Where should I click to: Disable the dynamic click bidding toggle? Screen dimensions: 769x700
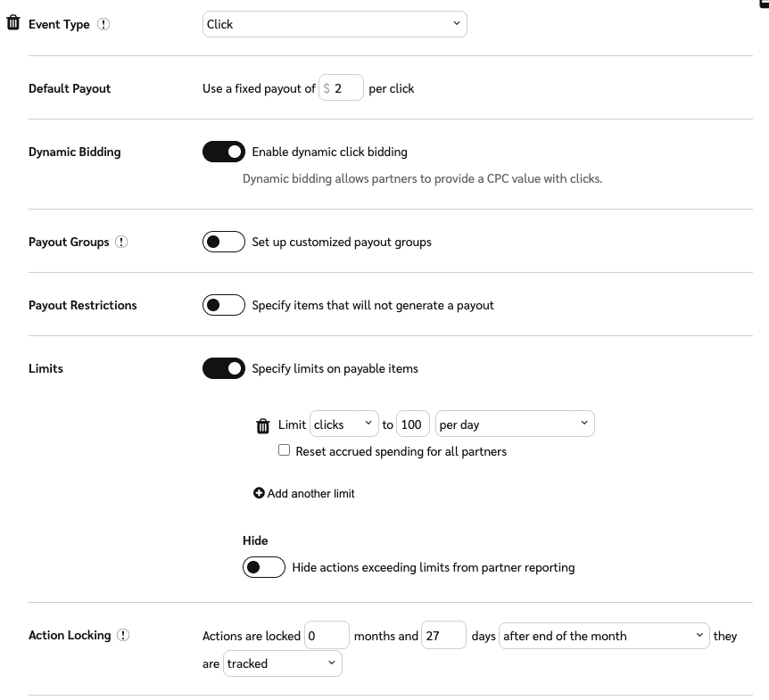(224, 152)
